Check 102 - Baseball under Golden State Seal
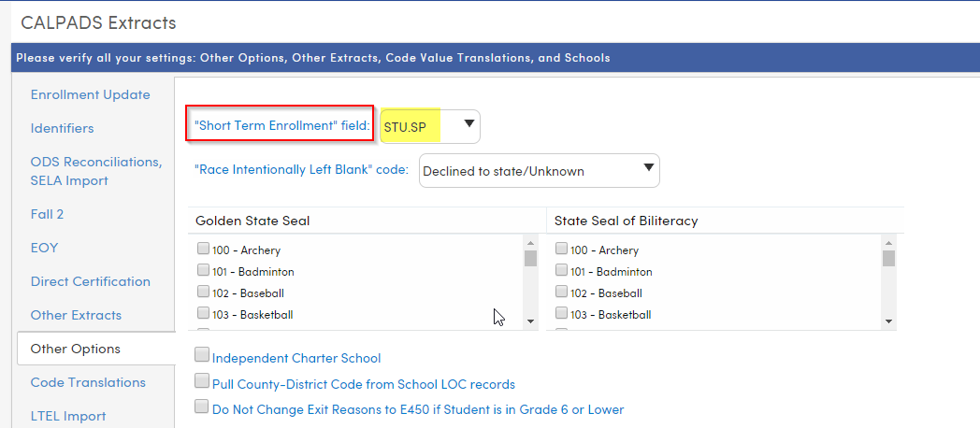Image resolution: width=980 pixels, height=428 pixels. [203, 292]
